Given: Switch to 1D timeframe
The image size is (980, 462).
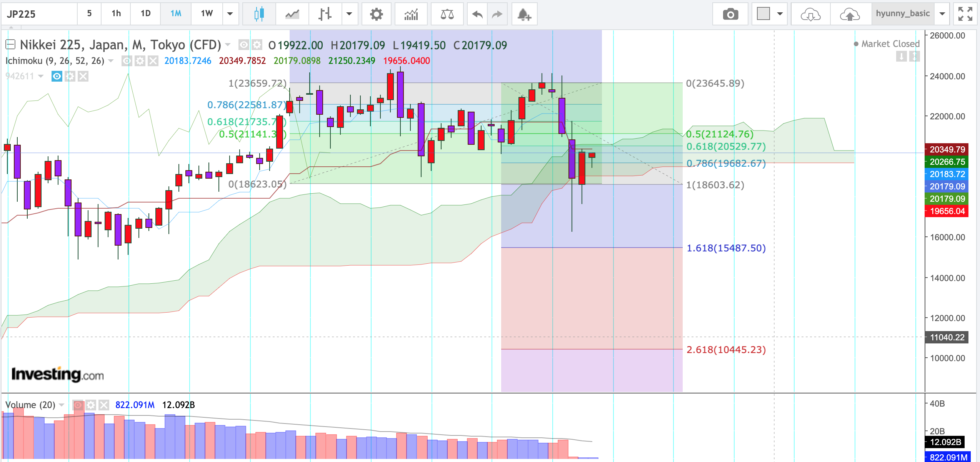Looking at the screenshot, I should [x=145, y=14].
